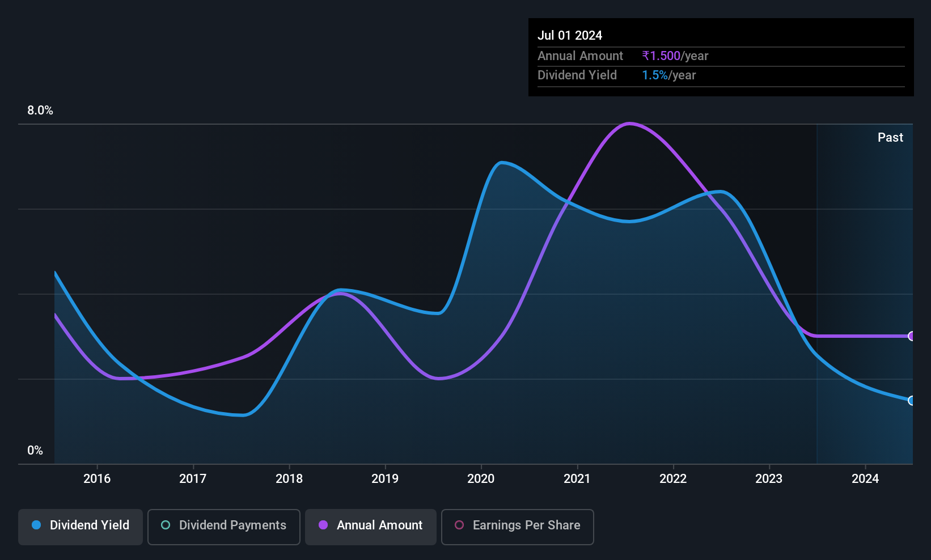Click the teal Dividend Payments legend circle
The width and height of the screenshot is (931, 560).
pyautogui.click(x=166, y=525)
